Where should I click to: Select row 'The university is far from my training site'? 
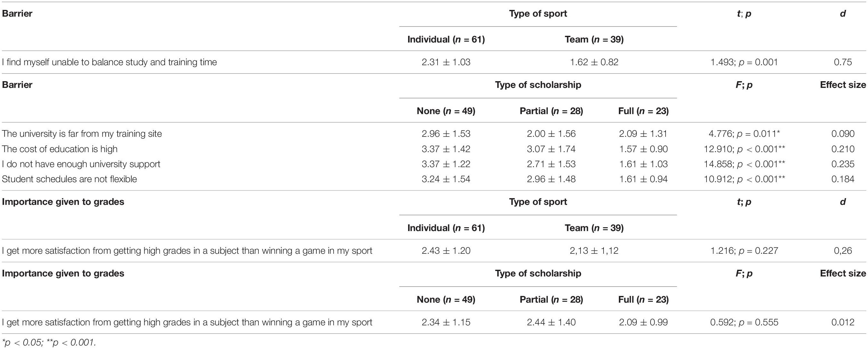pos(434,134)
